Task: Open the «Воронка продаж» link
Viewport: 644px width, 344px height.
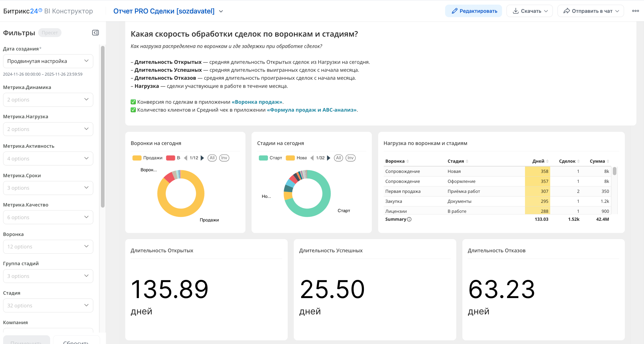Action: coord(257,102)
